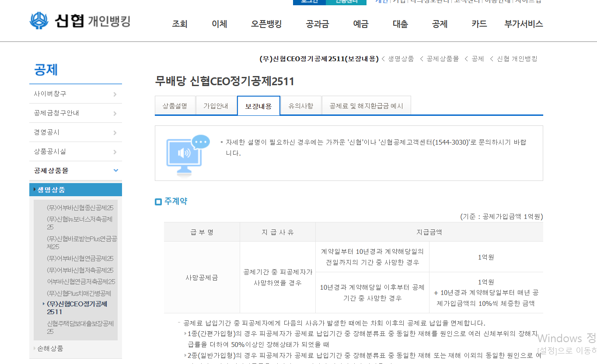Open (무)신협바로받는Plus연금공제25 product
Viewport: 597px width, 364px height.
pos(82,243)
